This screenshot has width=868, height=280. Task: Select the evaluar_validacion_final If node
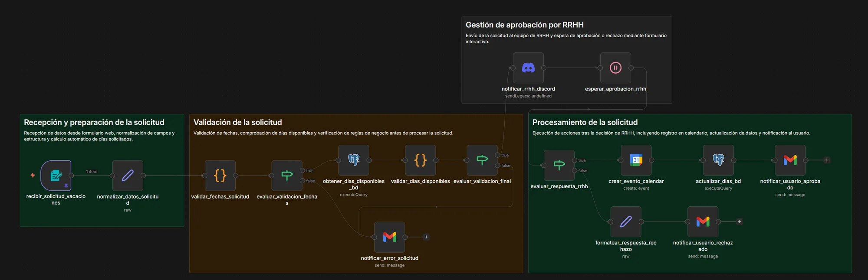482,160
